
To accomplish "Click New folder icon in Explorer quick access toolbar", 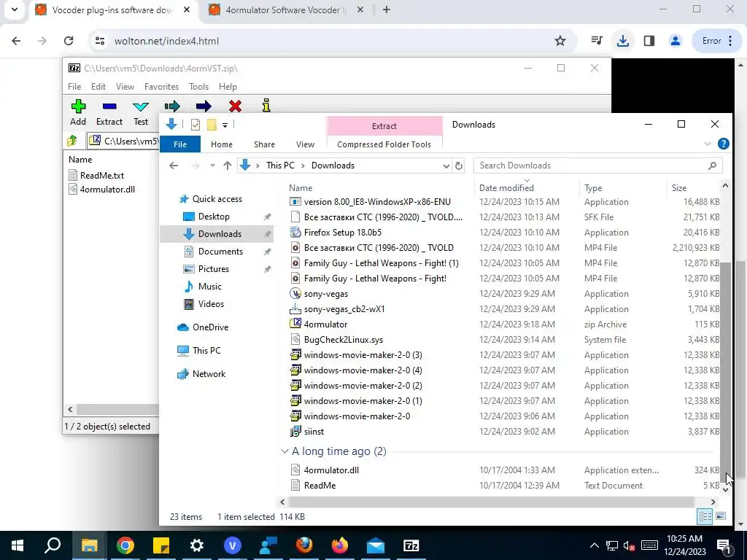I will 212,125.
